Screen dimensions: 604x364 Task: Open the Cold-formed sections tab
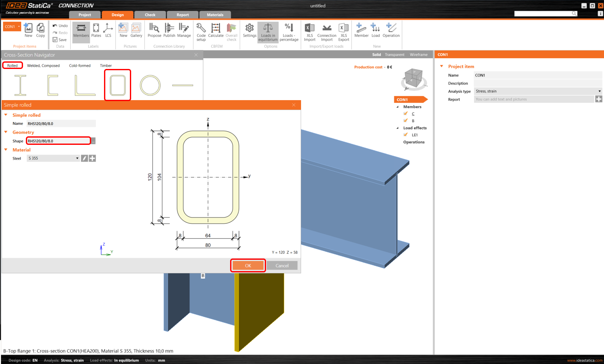(80, 65)
